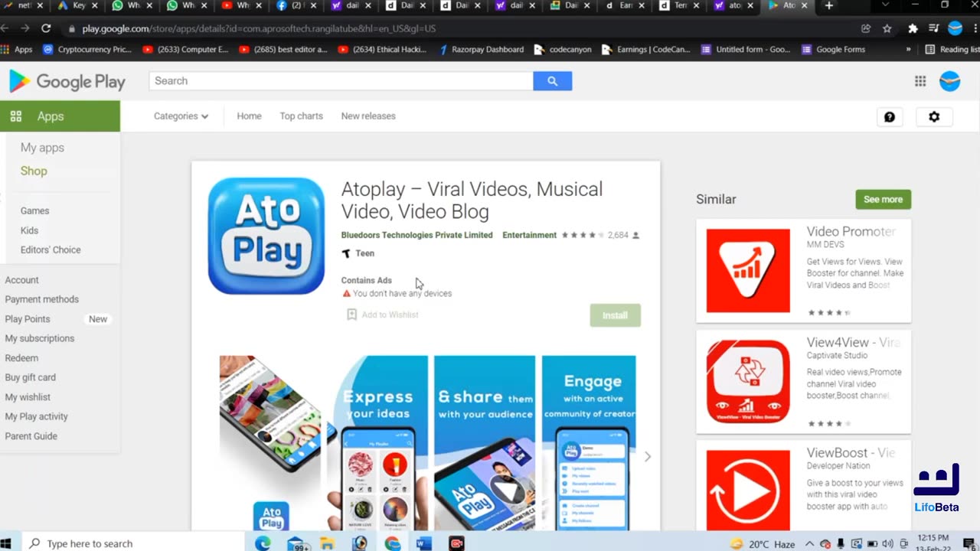This screenshot has width=980, height=551.
Task: Click the Add to Wishlist bookmark icon
Action: tap(352, 315)
